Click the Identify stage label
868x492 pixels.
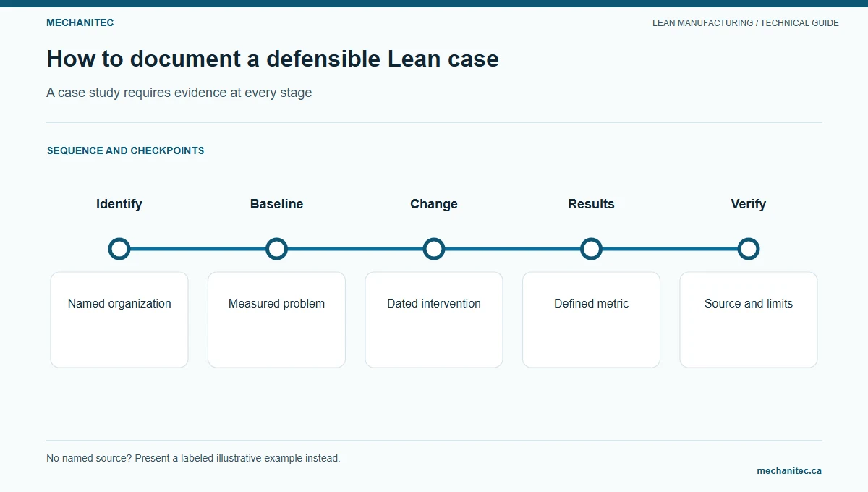click(119, 204)
